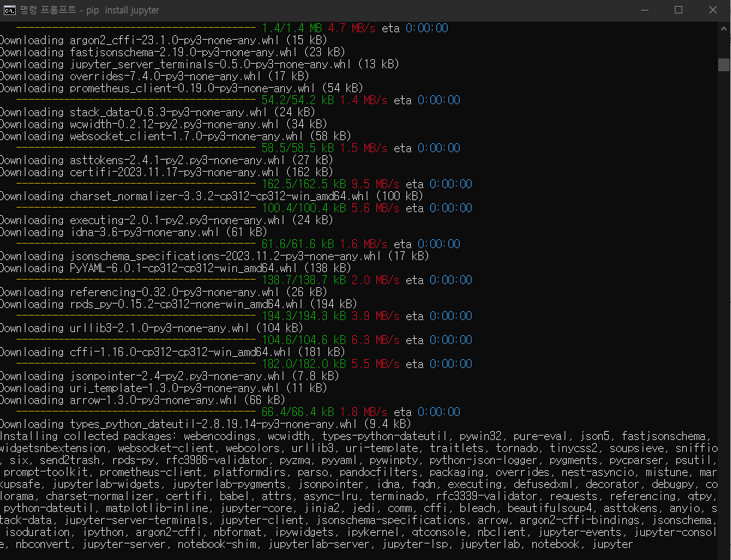Click the stack_data-0.6.3 download line
Screen dimensions: 731x560
[x=157, y=112]
